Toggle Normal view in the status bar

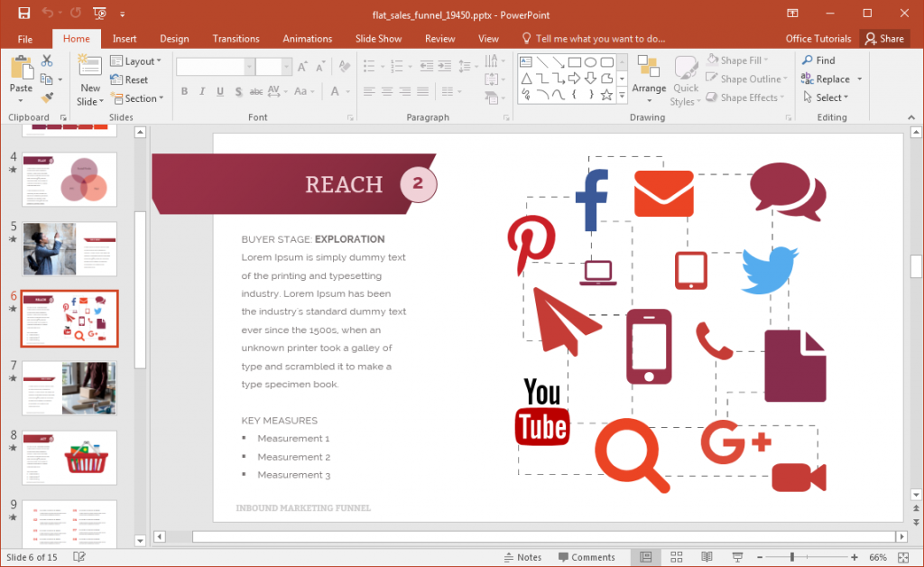646,557
